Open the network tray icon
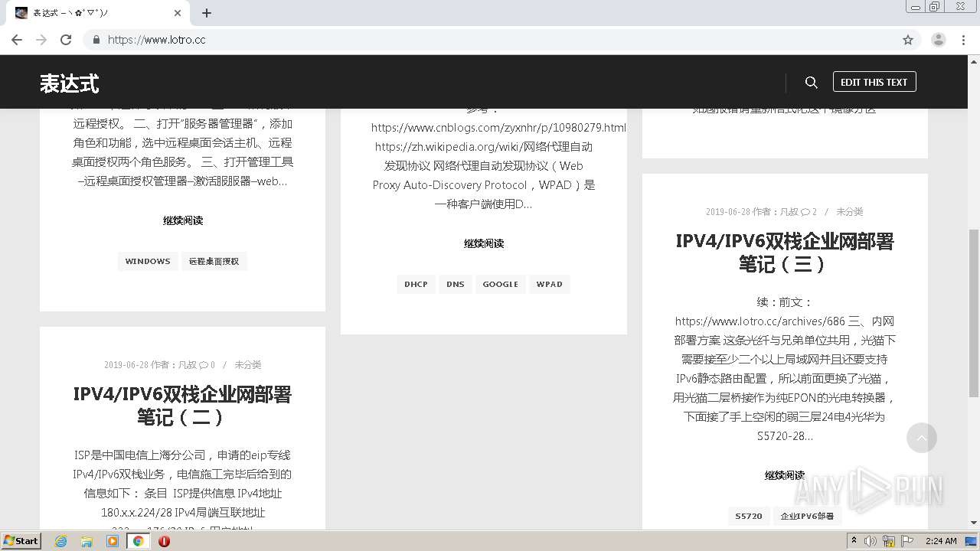The image size is (980, 551). click(889, 541)
